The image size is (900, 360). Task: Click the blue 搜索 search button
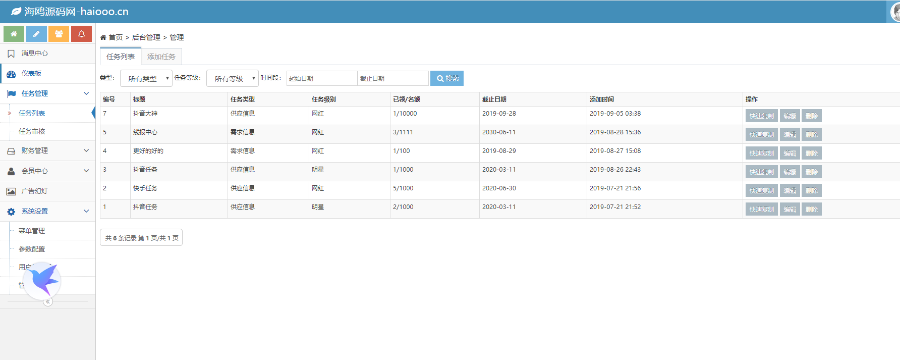click(447, 78)
